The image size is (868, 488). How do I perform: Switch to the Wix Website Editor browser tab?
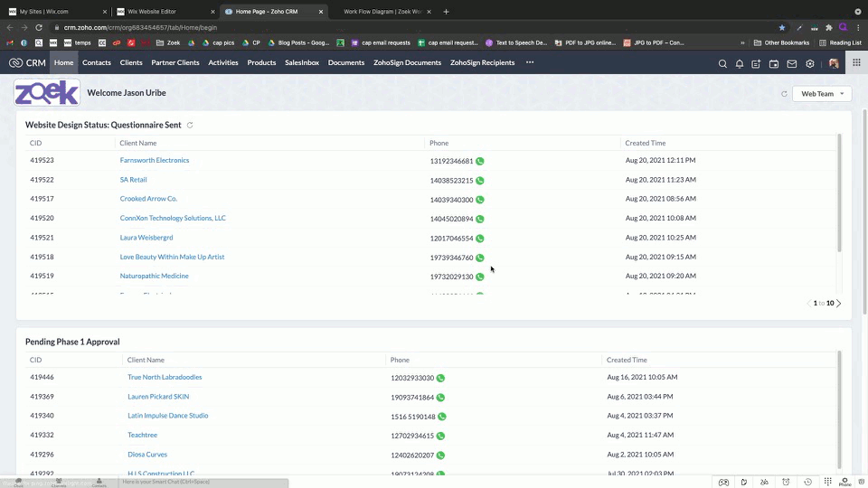pyautogui.click(x=166, y=12)
